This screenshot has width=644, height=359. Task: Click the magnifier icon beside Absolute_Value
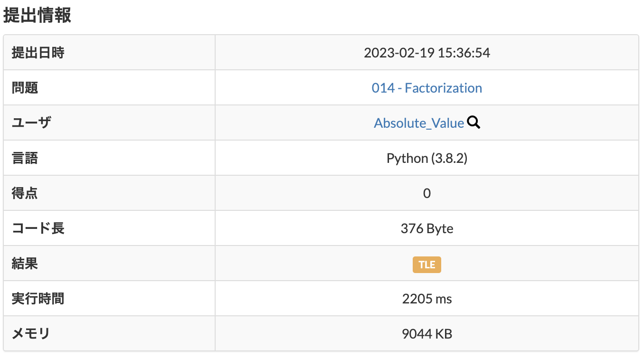(x=474, y=123)
